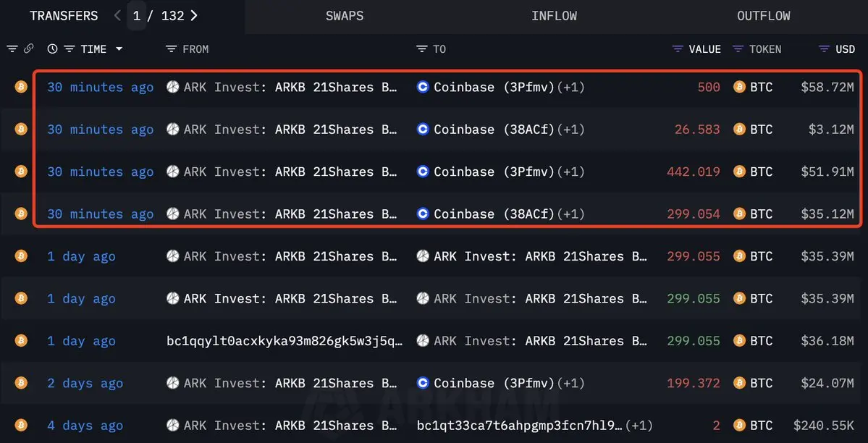Open Coinbase (3Pfmv) link in 442.019 row
The height and width of the screenshot is (443, 868).
pos(494,172)
